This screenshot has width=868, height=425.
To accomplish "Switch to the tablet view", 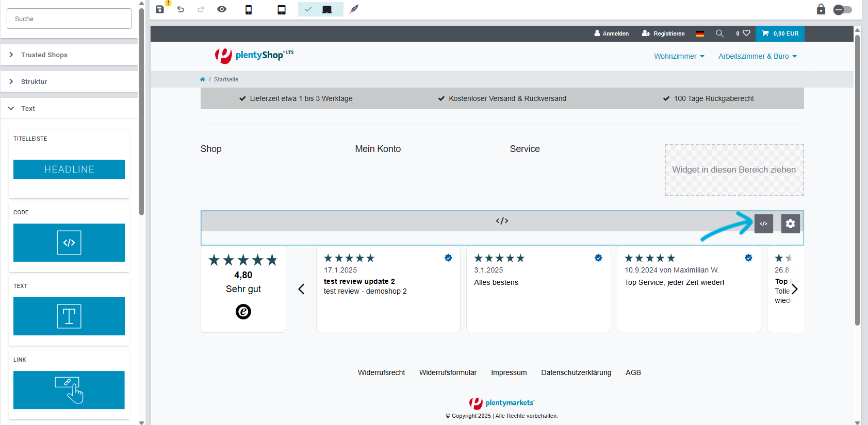I will [x=282, y=9].
